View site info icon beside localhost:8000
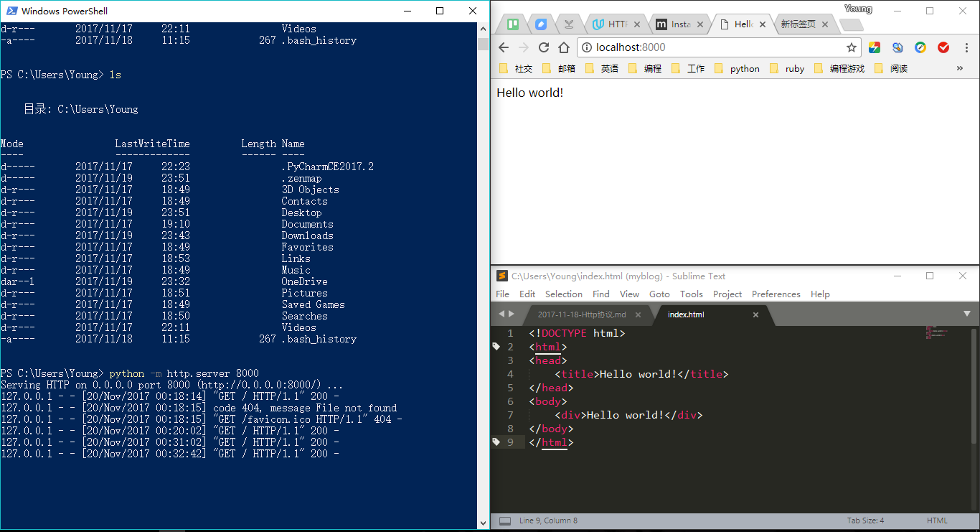This screenshot has width=980, height=532. coord(586,47)
